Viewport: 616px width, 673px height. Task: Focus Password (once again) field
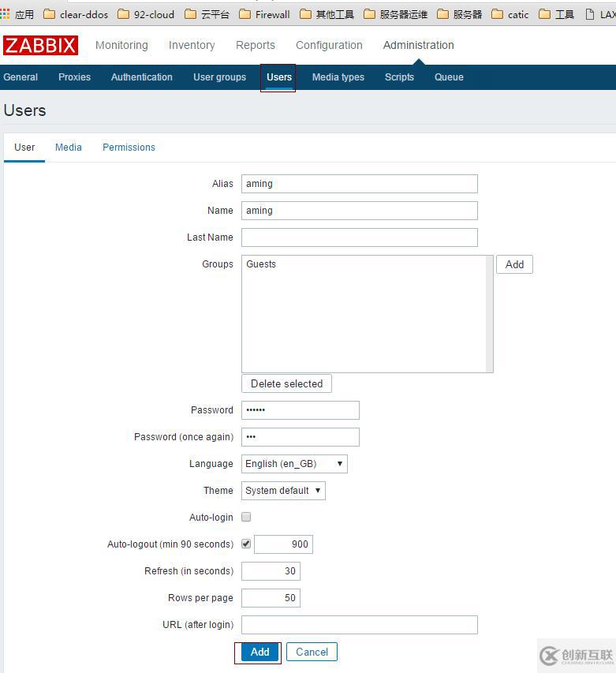301,437
